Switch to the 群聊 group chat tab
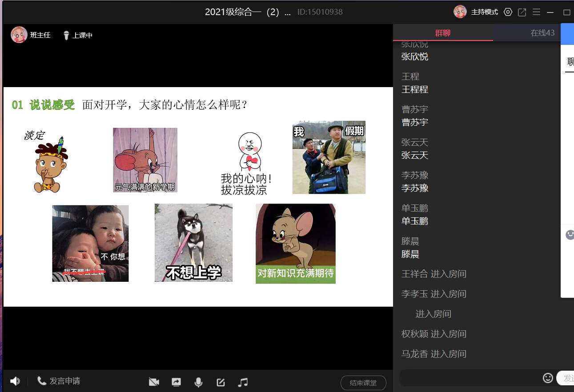This screenshot has height=392, width=574. (x=443, y=32)
